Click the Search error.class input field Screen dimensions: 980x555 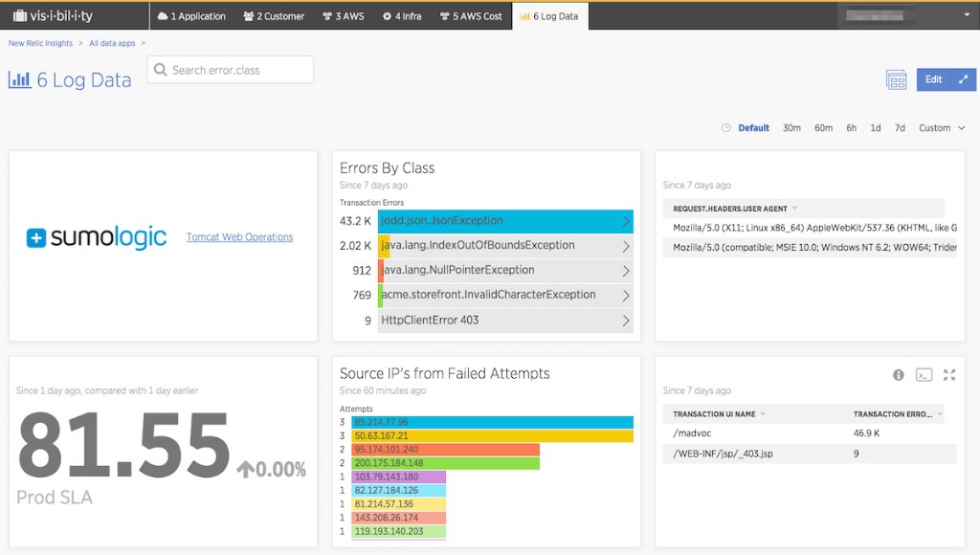230,69
